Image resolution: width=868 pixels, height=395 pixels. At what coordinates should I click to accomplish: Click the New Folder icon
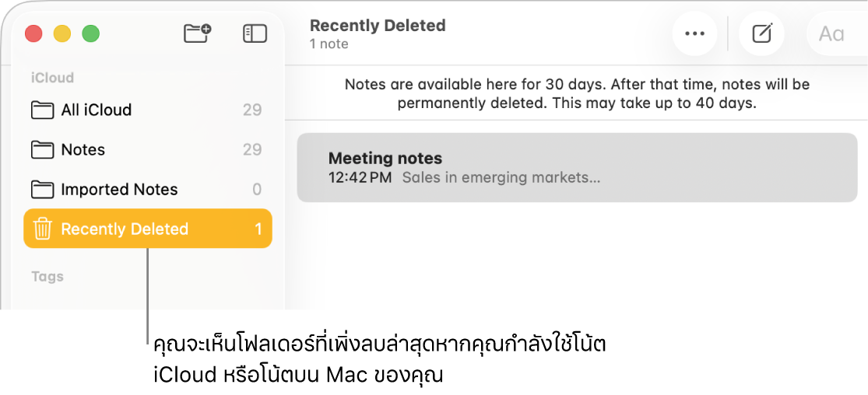pos(197,33)
